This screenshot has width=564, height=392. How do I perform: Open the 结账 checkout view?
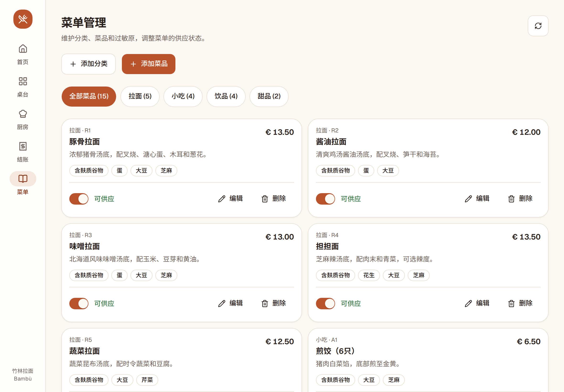[23, 152]
